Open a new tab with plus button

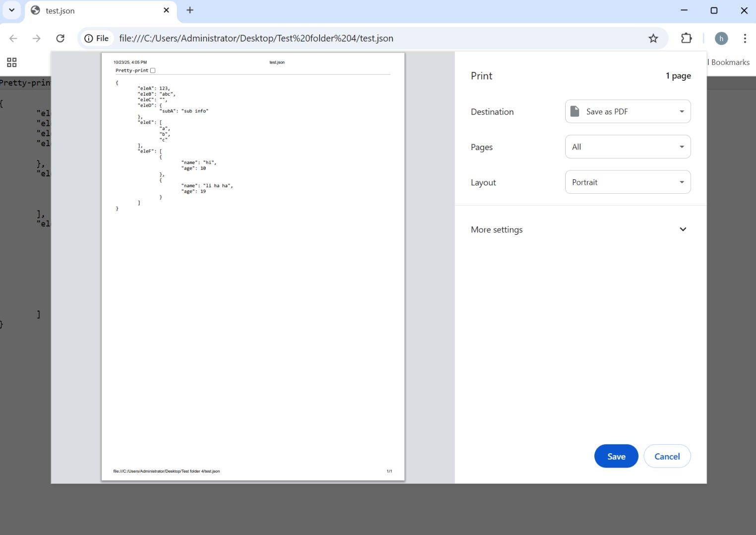[190, 10]
